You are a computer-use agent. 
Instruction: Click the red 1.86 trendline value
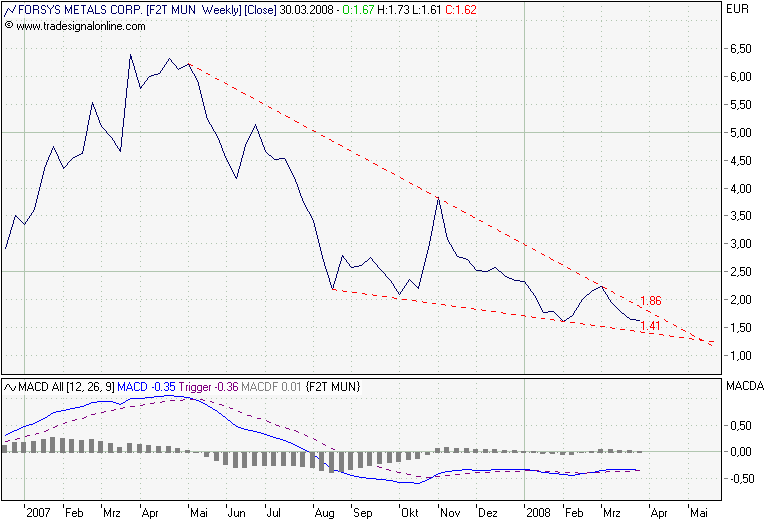tap(651, 301)
